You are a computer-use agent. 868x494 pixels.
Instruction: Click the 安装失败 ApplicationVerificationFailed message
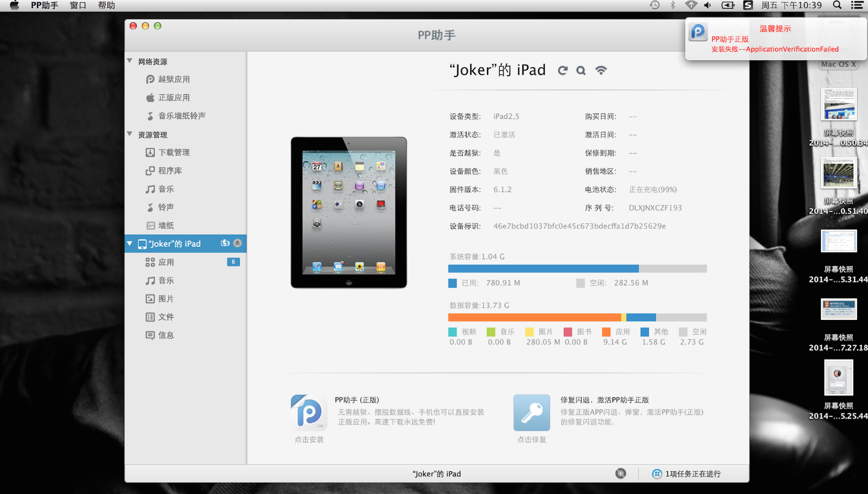click(x=775, y=49)
